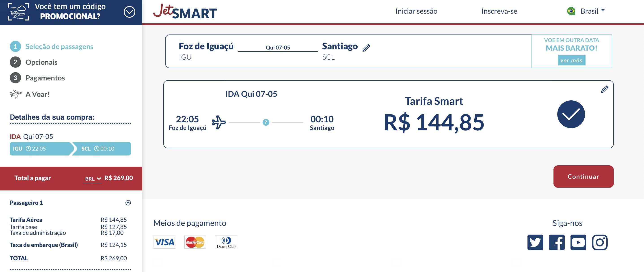Edit selected flight with card pencil icon
Viewport: 644px width, 272px height.
click(x=604, y=89)
